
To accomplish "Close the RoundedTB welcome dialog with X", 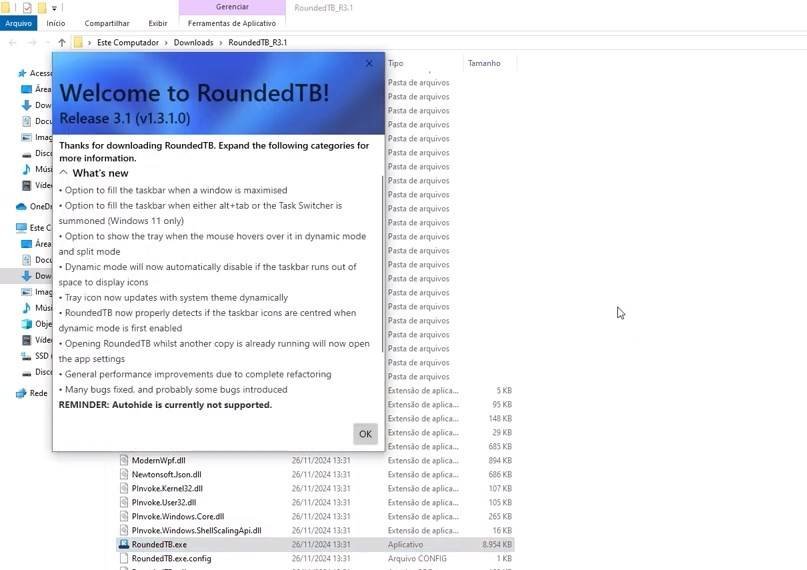I will pyautogui.click(x=369, y=63).
